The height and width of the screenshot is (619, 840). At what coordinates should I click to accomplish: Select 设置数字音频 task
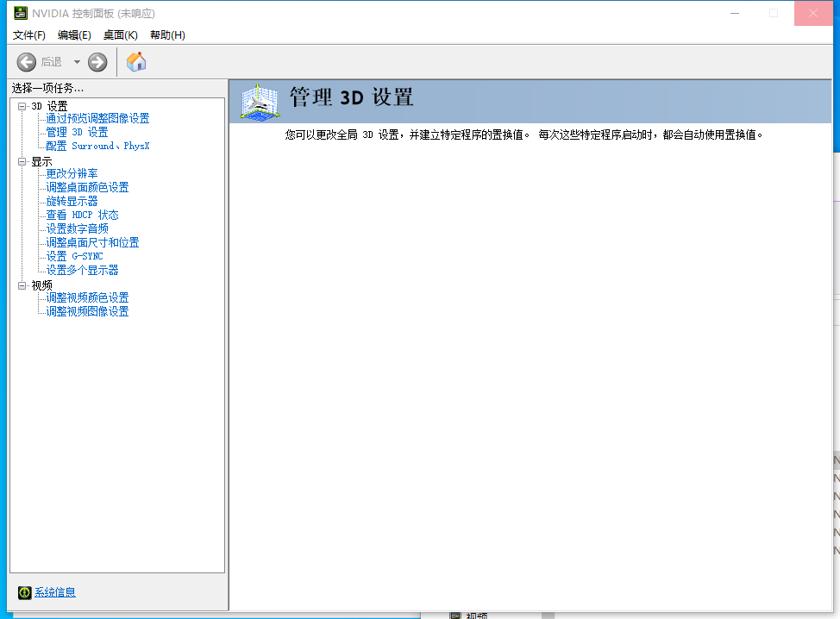[x=77, y=228]
